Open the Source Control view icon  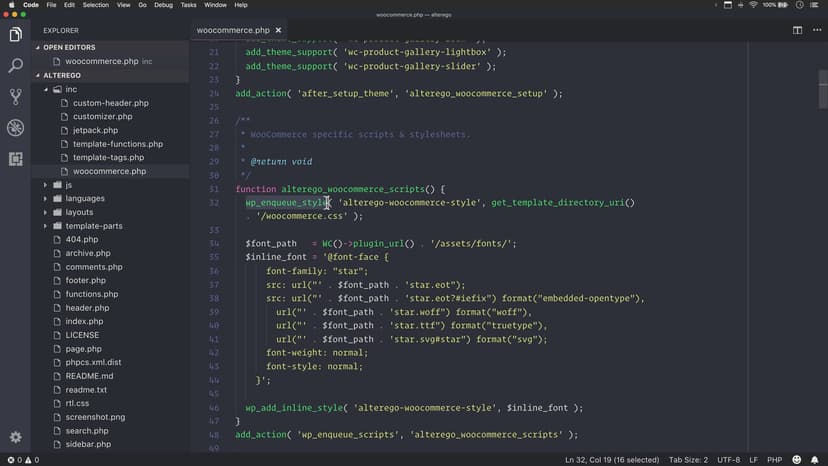[15, 97]
